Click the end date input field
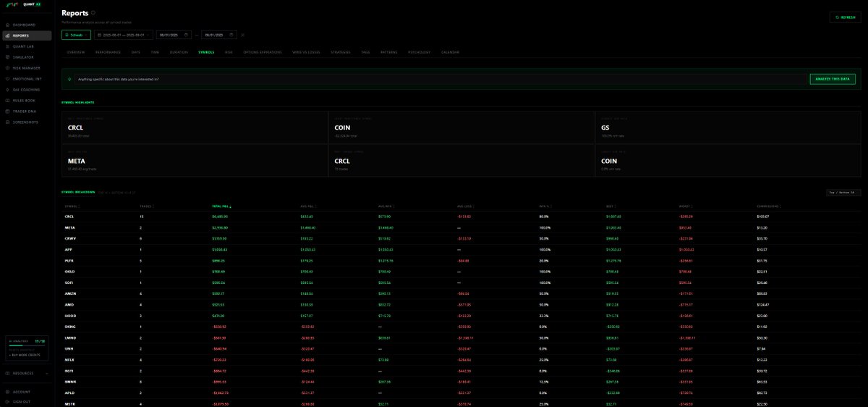868x407 pixels. pyautogui.click(x=220, y=35)
